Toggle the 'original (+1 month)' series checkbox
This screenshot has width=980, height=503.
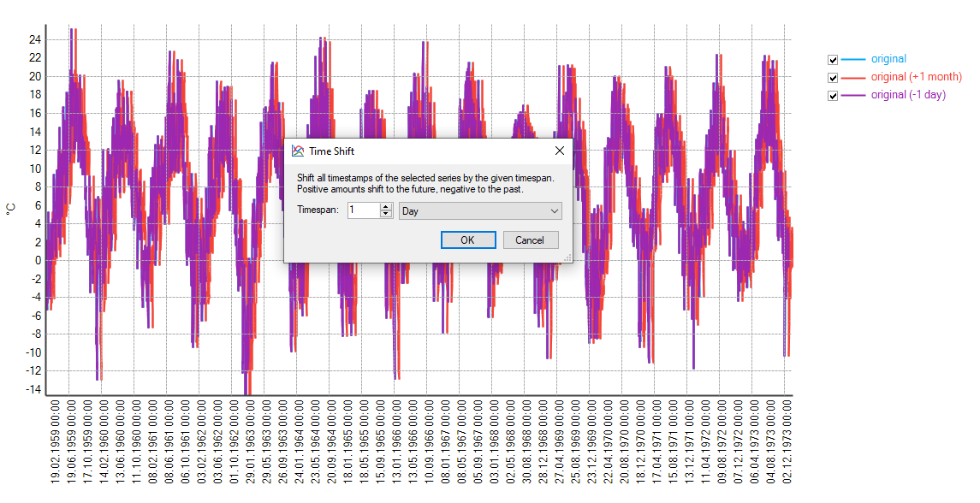[x=833, y=78]
